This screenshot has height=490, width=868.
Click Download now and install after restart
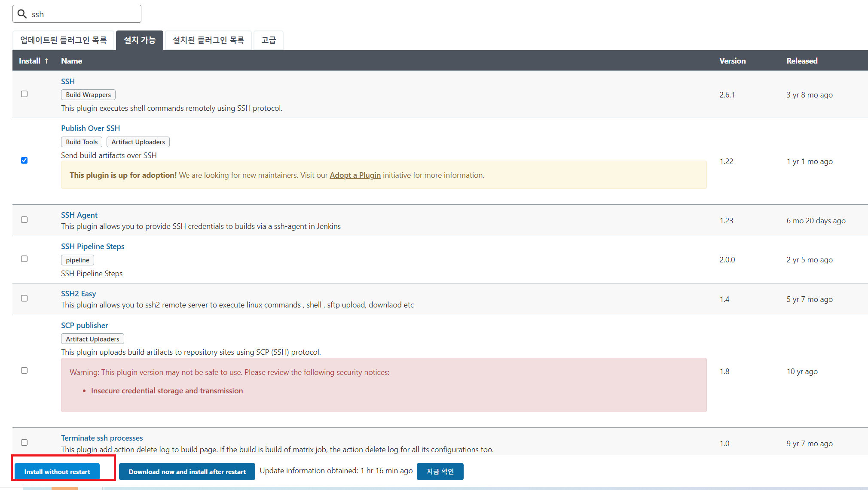point(187,472)
